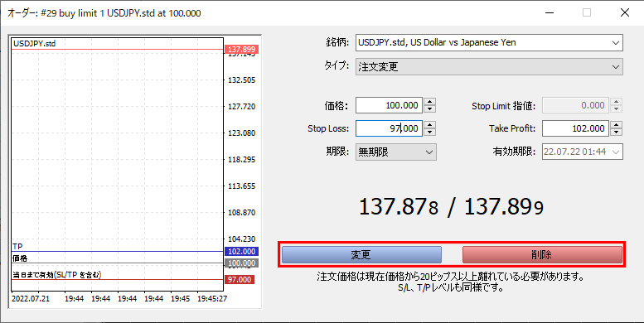
Task: Open the タイプ order type dropdown
Action: coord(489,66)
